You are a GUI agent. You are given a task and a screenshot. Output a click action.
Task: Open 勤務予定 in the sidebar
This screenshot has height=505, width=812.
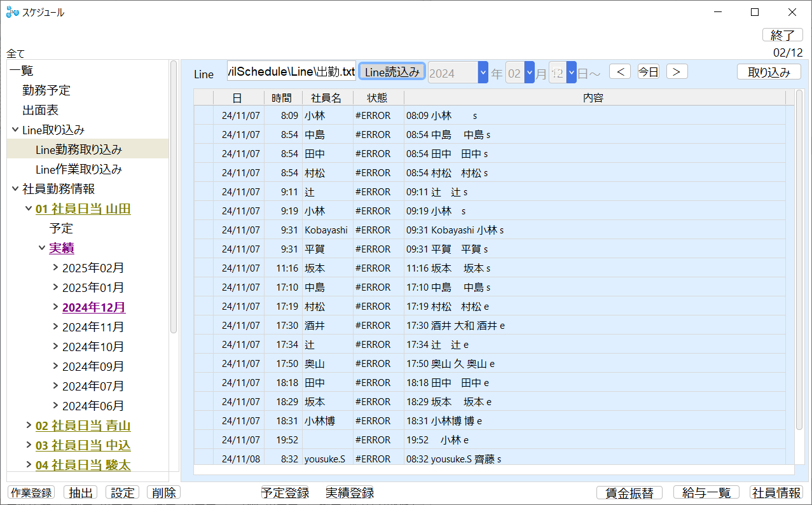tap(46, 90)
